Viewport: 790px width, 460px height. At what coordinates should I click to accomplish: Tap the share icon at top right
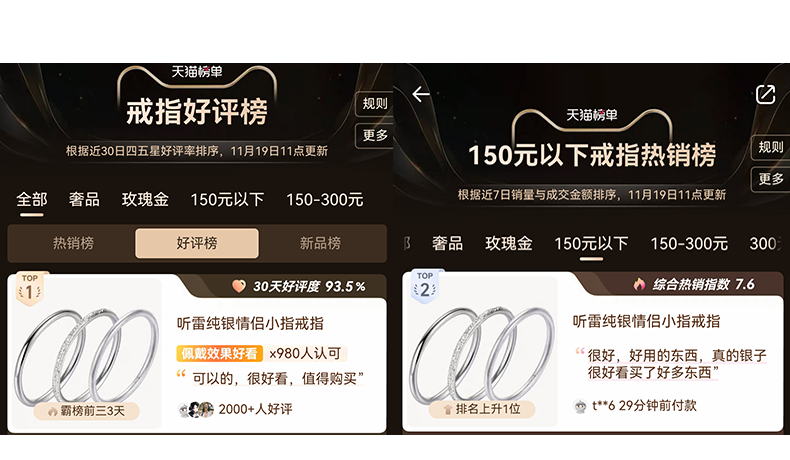[765, 94]
